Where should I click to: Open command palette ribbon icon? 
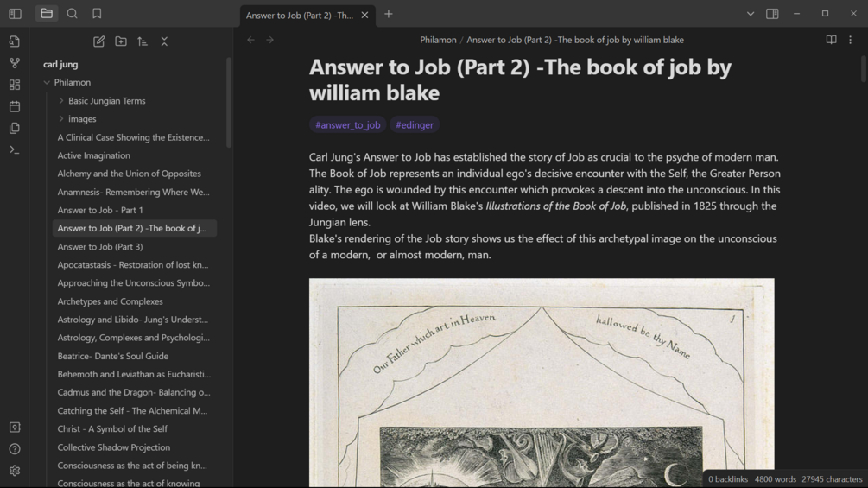click(x=15, y=150)
